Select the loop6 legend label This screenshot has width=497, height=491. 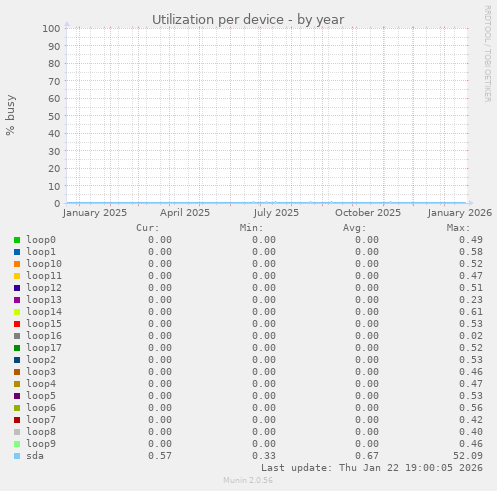(x=41, y=408)
